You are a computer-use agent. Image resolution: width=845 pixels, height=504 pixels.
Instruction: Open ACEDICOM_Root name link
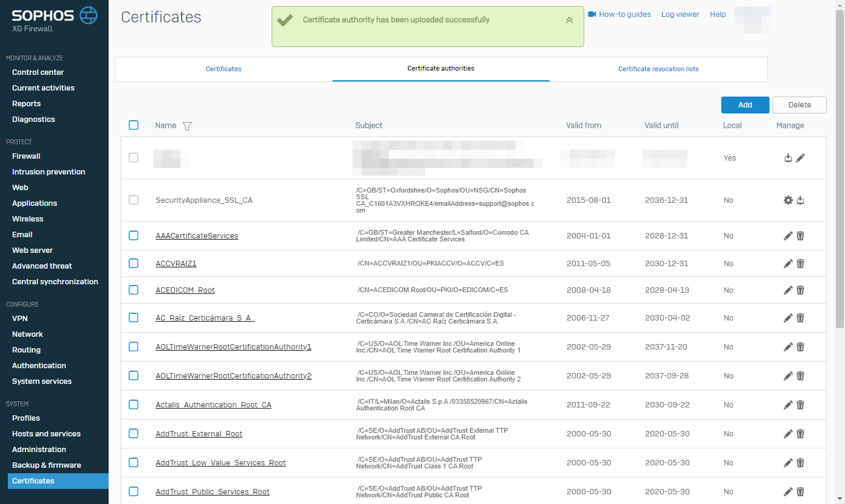coord(185,290)
